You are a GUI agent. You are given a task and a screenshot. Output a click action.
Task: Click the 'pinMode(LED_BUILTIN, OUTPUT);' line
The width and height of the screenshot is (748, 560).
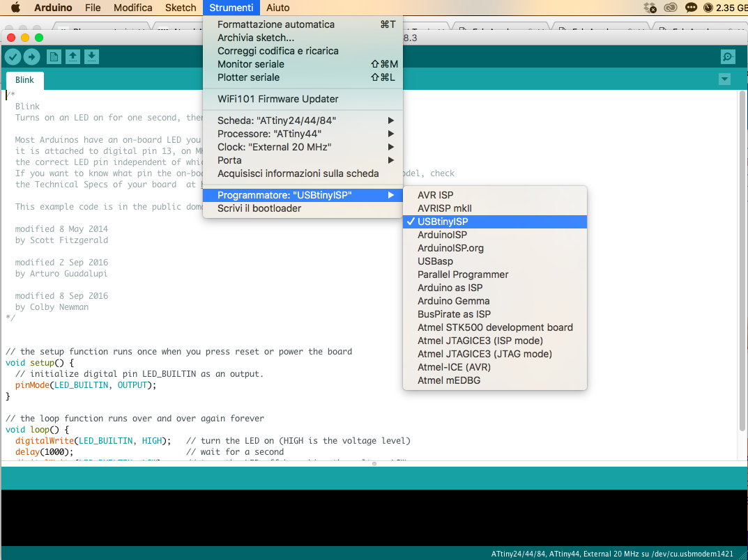point(86,385)
